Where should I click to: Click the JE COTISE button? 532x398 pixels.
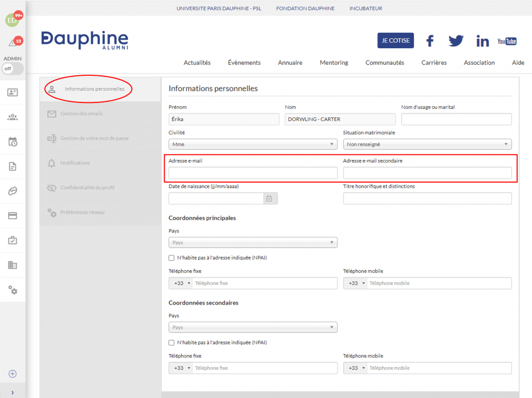[396, 40]
